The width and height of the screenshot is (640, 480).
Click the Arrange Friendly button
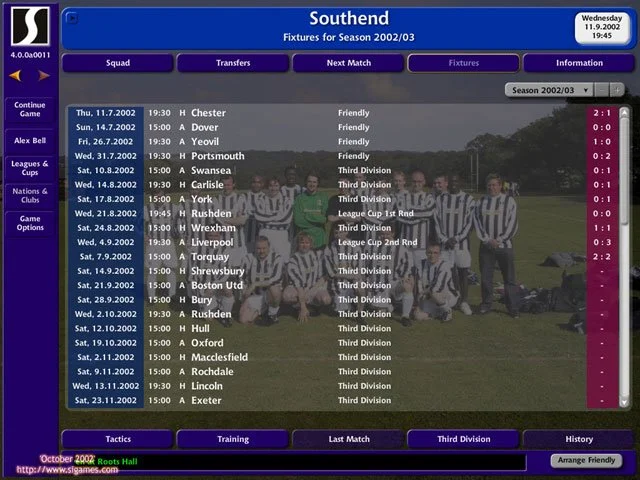pos(587,461)
